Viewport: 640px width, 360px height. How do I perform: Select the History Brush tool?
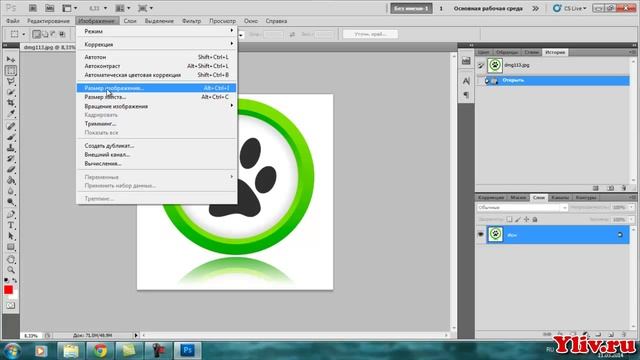click(x=11, y=158)
